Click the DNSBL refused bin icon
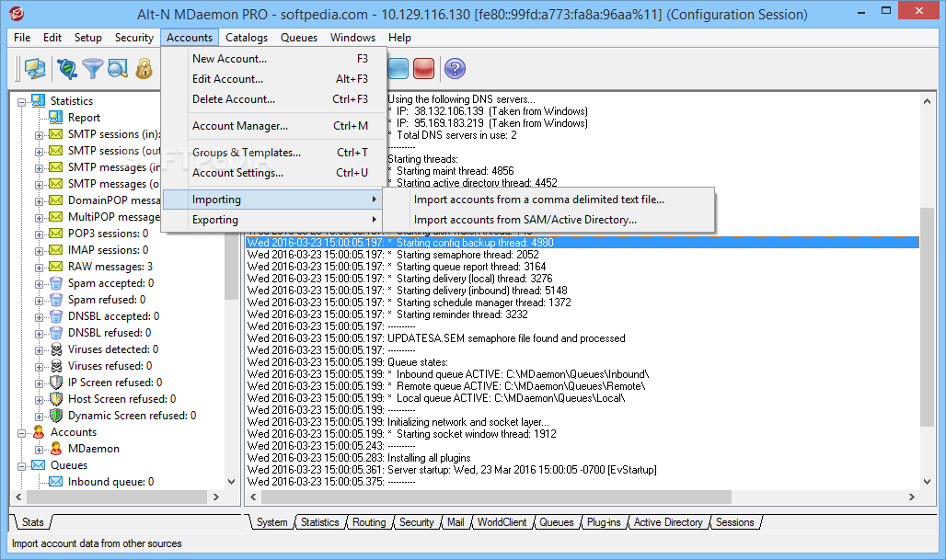Screen dimensions: 946x560 coord(55,332)
